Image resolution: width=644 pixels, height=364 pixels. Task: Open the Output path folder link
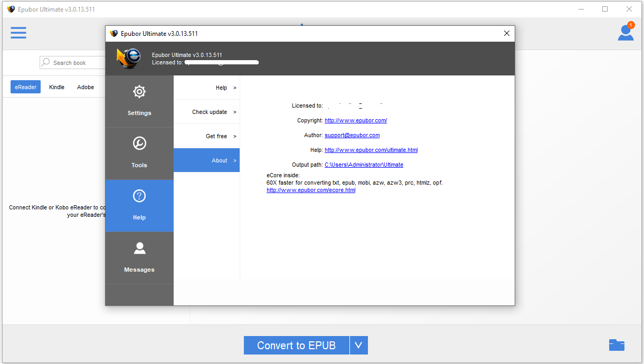coord(364,165)
